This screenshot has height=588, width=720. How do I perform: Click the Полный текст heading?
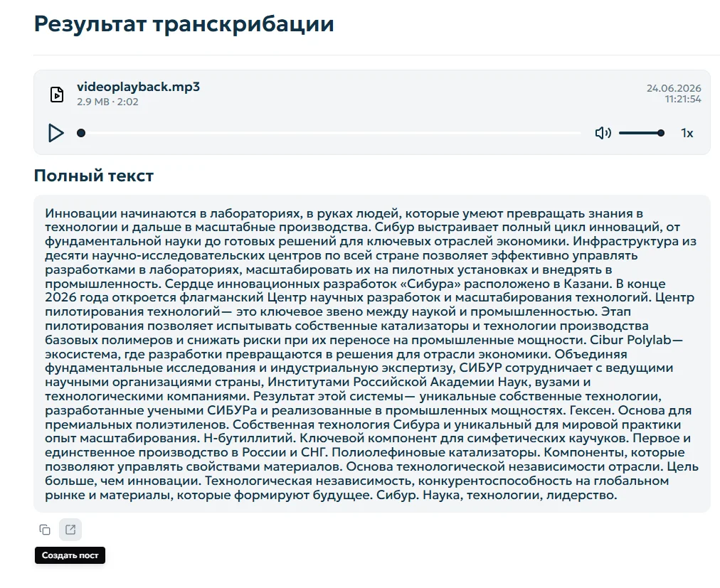click(94, 176)
